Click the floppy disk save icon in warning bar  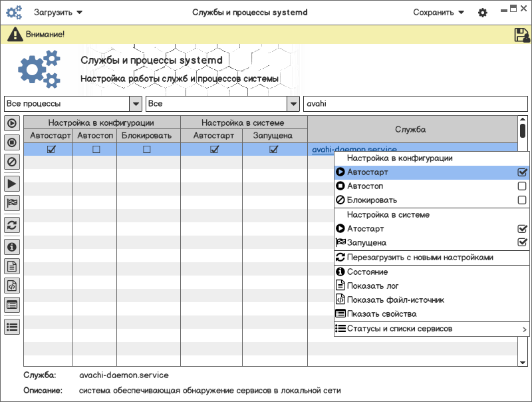pyautogui.click(x=521, y=35)
